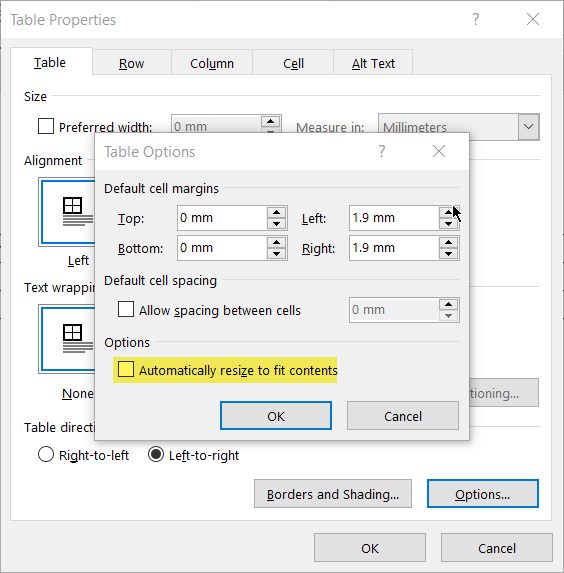
Task: Increase Right cell margin value
Action: (x=448, y=242)
